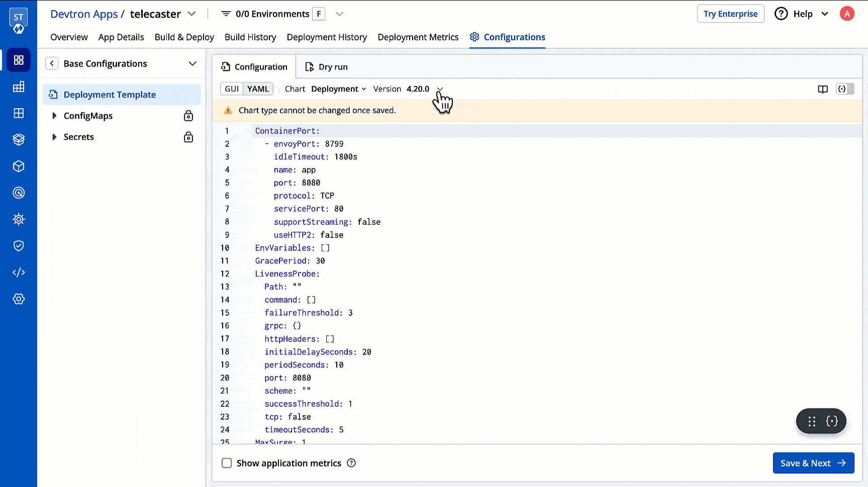Open the Environments dropdown in the header
Viewport: 868px width, 487px height.
(339, 14)
